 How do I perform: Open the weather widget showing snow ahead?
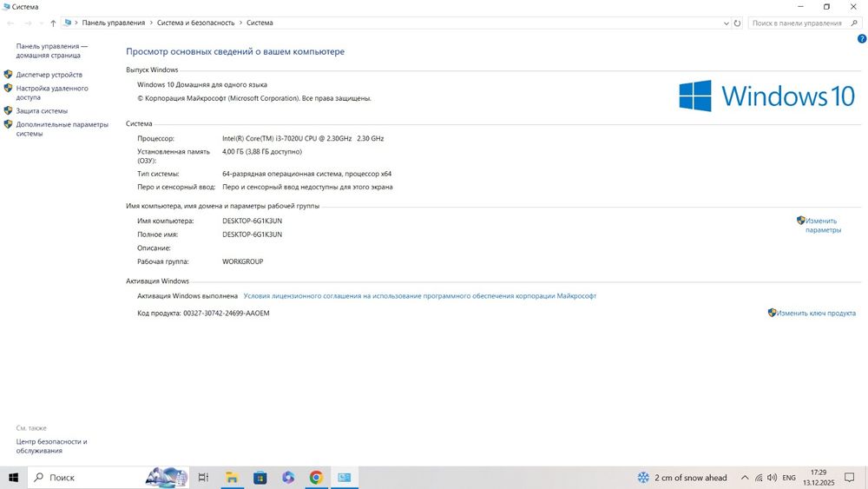coord(682,478)
